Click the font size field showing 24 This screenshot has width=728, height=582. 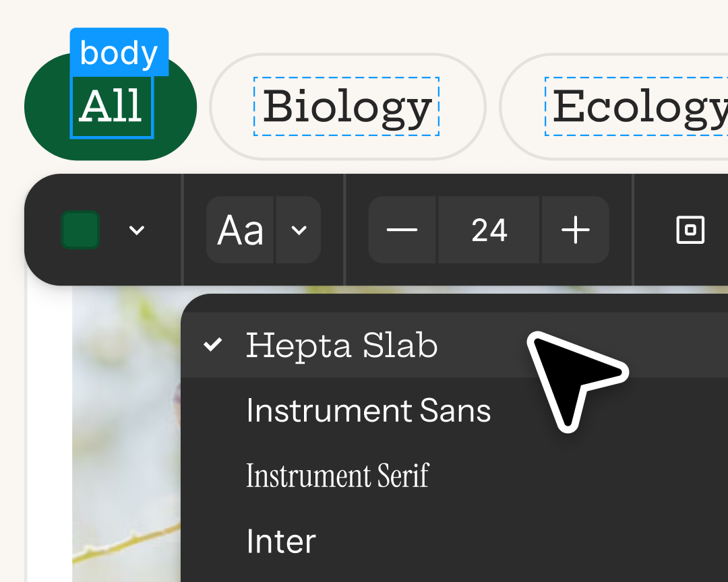tap(489, 230)
